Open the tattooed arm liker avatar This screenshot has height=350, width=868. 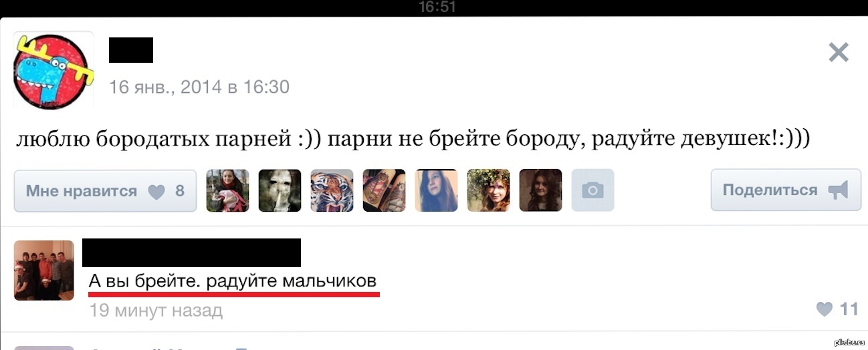pos(384,190)
